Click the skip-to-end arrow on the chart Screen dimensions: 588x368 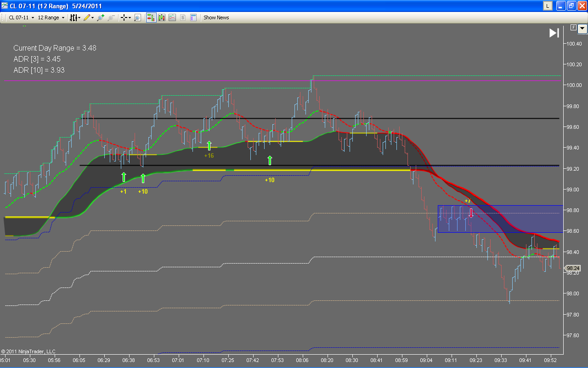[x=554, y=33]
